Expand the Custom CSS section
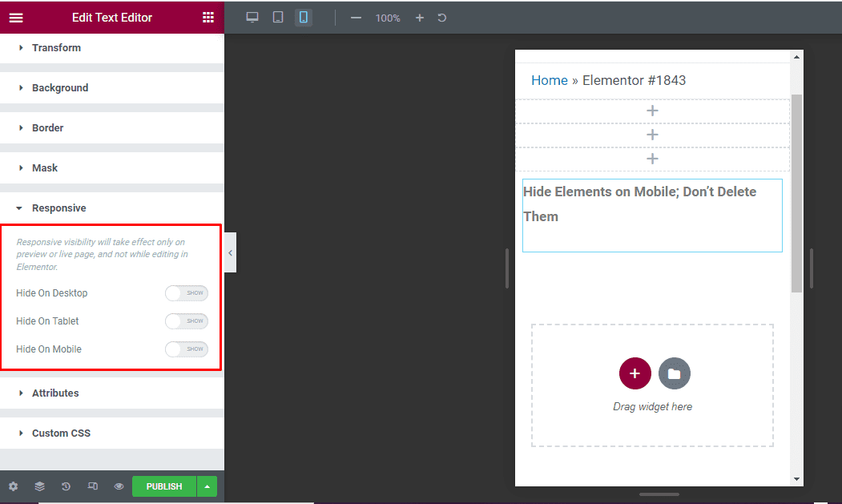 (x=62, y=433)
